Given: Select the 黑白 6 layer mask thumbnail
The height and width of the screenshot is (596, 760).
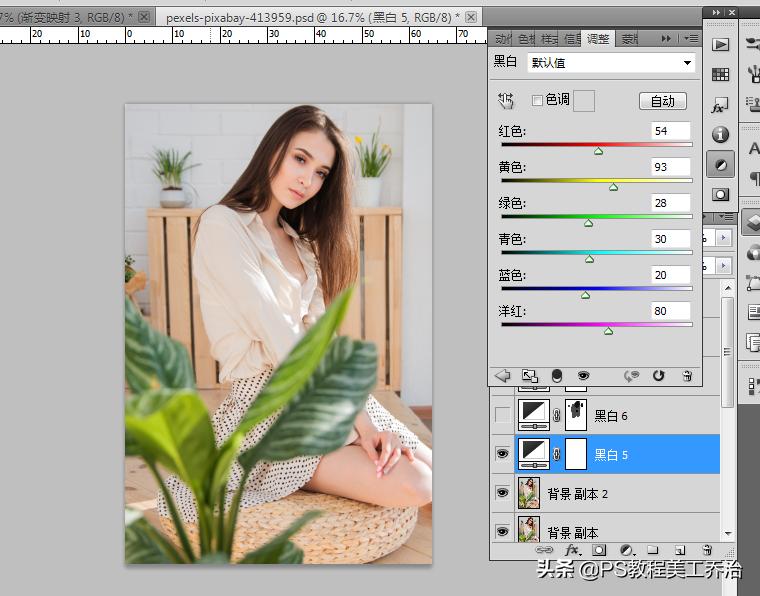Looking at the screenshot, I should [x=576, y=415].
